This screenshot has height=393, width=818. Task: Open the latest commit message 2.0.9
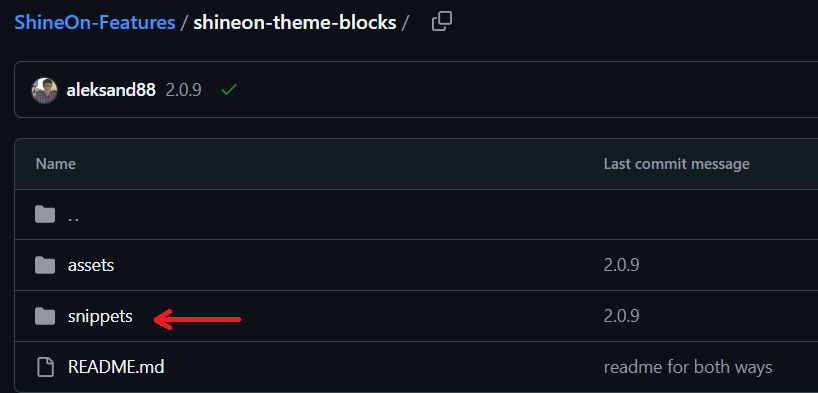tap(183, 90)
